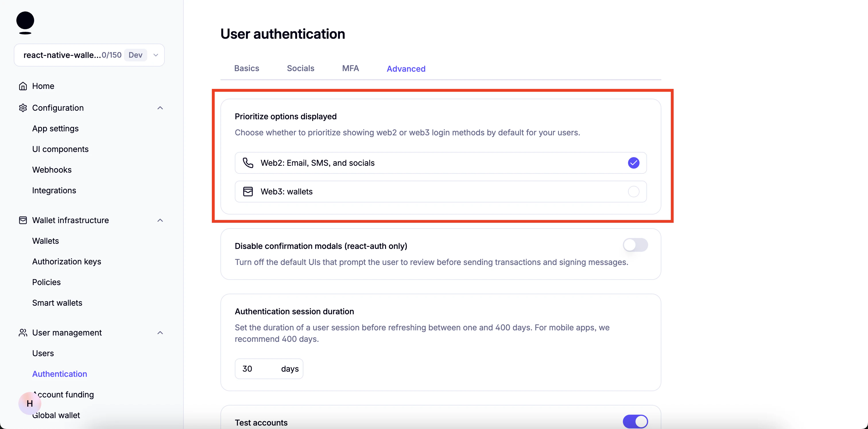The width and height of the screenshot is (868, 429).
Task: Collapse the User management section
Action: click(160, 333)
